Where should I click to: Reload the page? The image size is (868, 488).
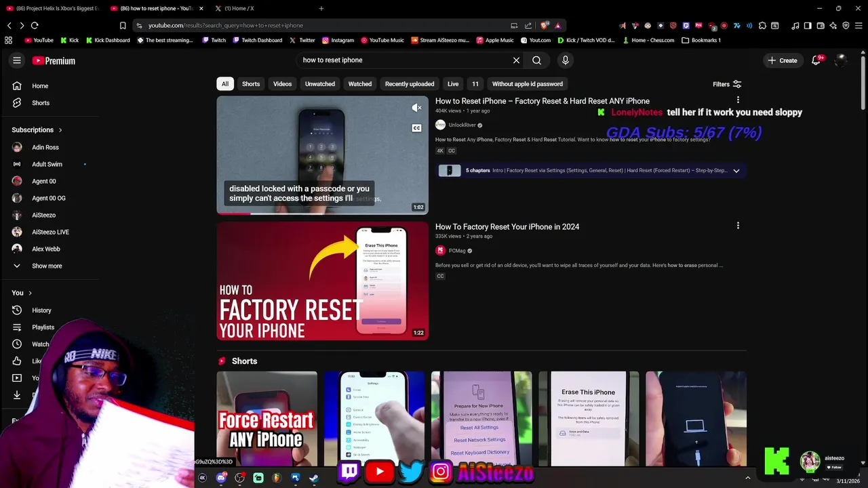point(35,25)
